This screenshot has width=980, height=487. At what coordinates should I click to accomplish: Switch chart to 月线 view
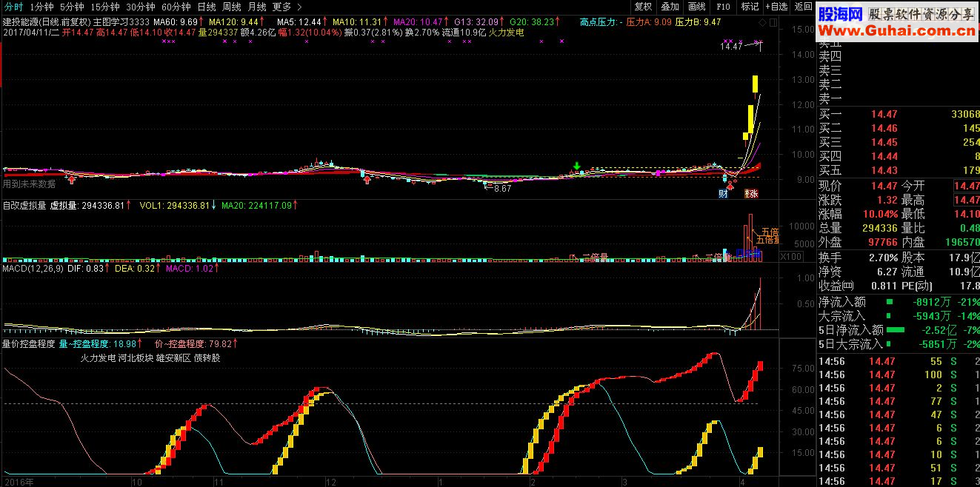point(256,7)
